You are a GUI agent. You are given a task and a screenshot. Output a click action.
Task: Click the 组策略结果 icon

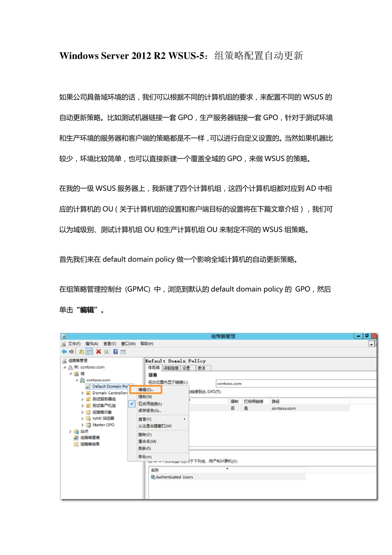76,444
